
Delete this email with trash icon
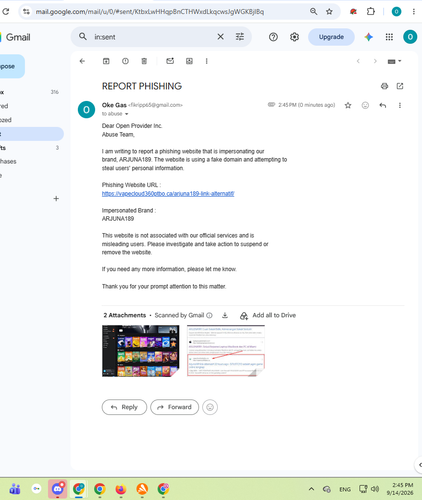(144, 61)
